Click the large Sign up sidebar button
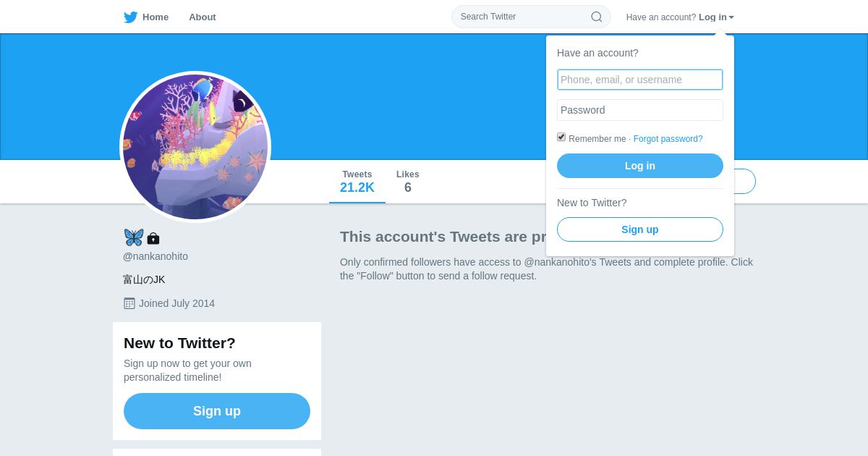The width and height of the screenshot is (868, 456). pyautogui.click(x=217, y=411)
